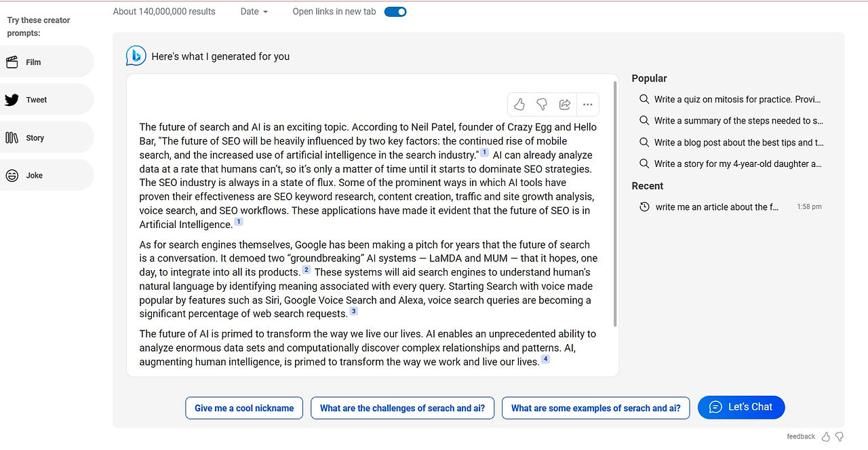
Task: Click search icon beside 4-year-old daughter story
Action: tap(644, 164)
